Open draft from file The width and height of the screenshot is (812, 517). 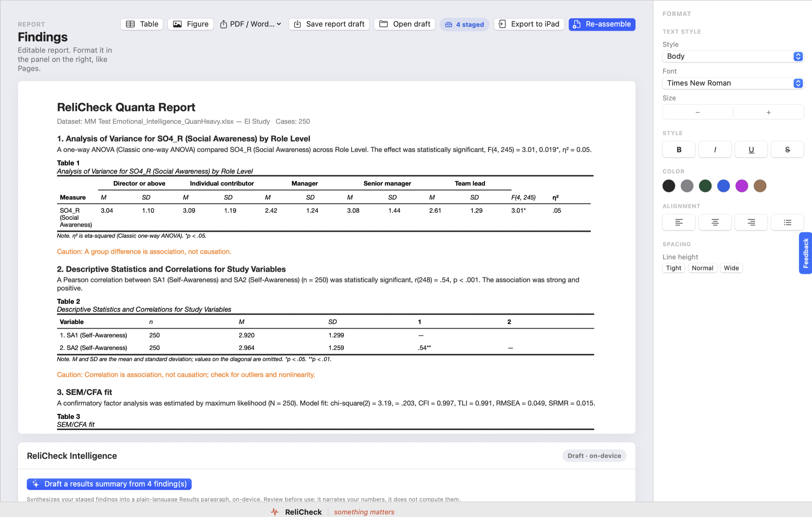(405, 24)
